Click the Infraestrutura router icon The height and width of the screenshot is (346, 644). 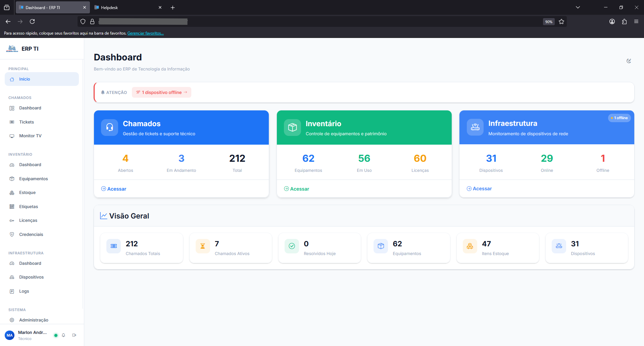pos(475,127)
